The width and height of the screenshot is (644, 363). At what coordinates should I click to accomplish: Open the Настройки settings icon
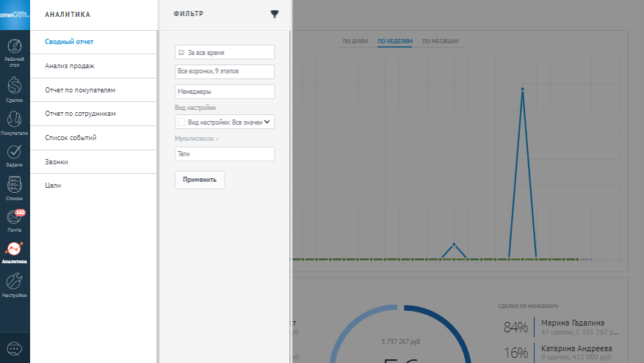tap(15, 285)
